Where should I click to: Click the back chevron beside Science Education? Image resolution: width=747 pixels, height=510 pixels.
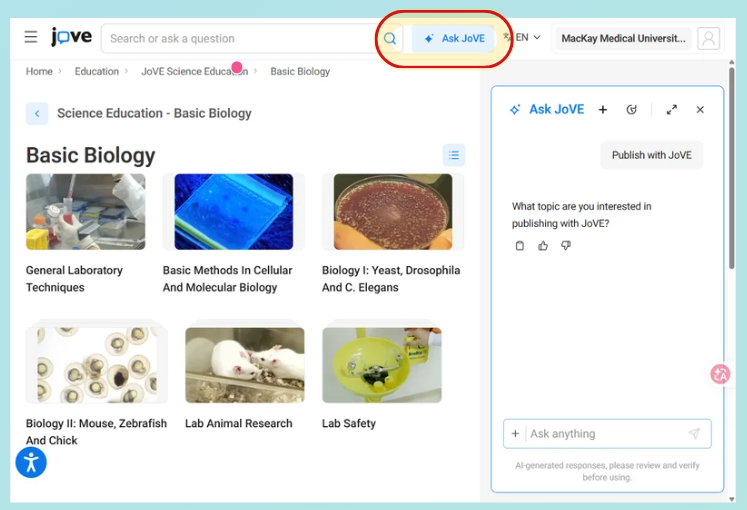coord(37,113)
